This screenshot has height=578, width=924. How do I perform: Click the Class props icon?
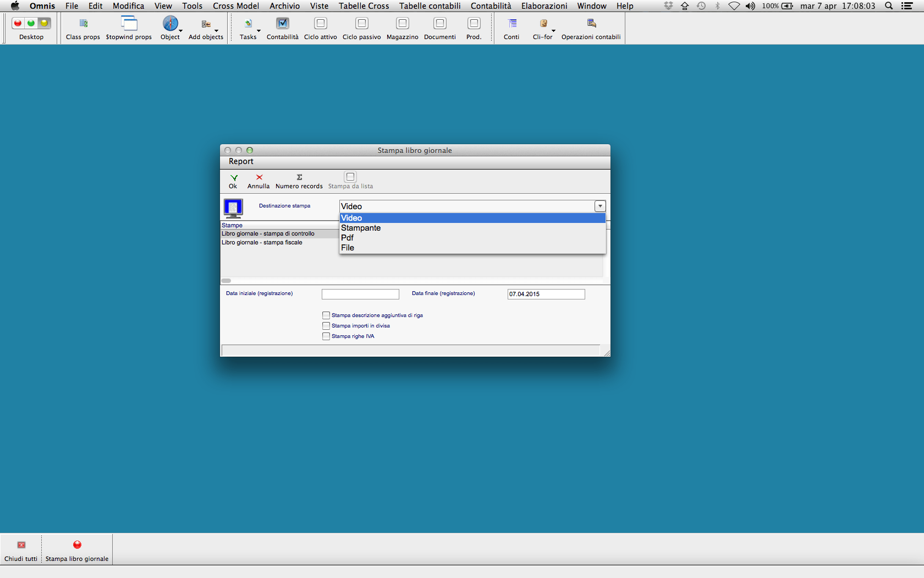tap(83, 24)
